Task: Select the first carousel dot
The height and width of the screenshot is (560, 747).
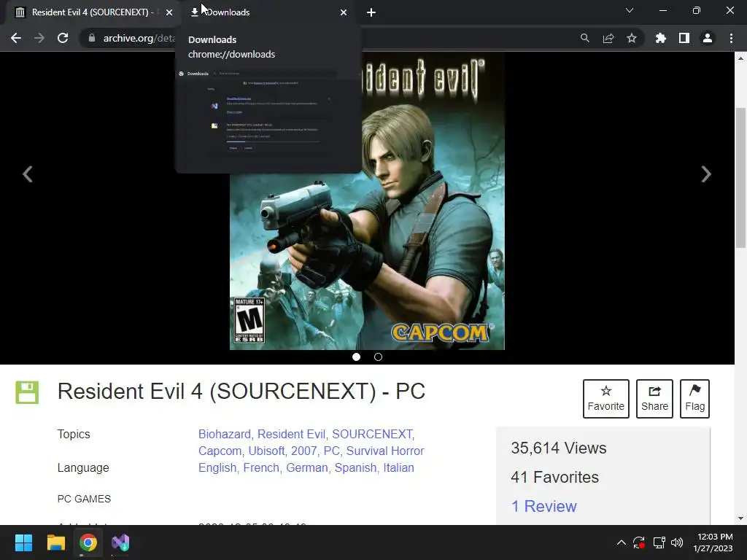Action: click(356, 357)
